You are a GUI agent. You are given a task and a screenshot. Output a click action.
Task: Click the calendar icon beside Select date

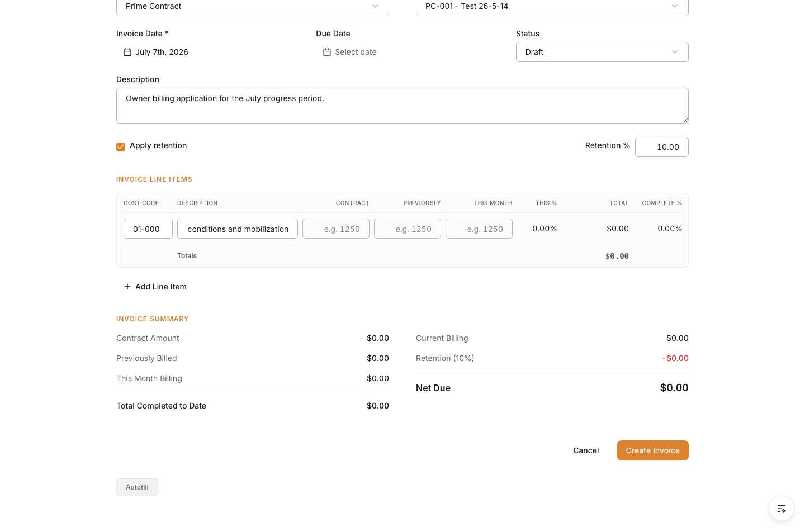(327, 52)
